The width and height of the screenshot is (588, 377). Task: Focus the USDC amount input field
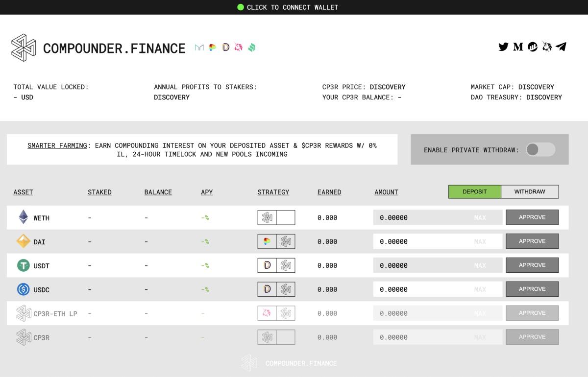[x=438, y=289]
